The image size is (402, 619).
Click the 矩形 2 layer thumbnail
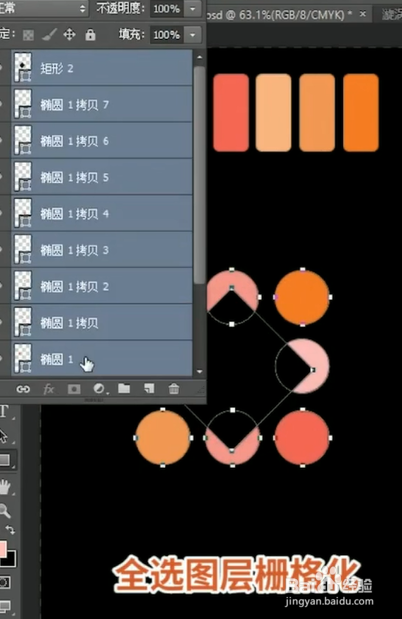point(23,68)
